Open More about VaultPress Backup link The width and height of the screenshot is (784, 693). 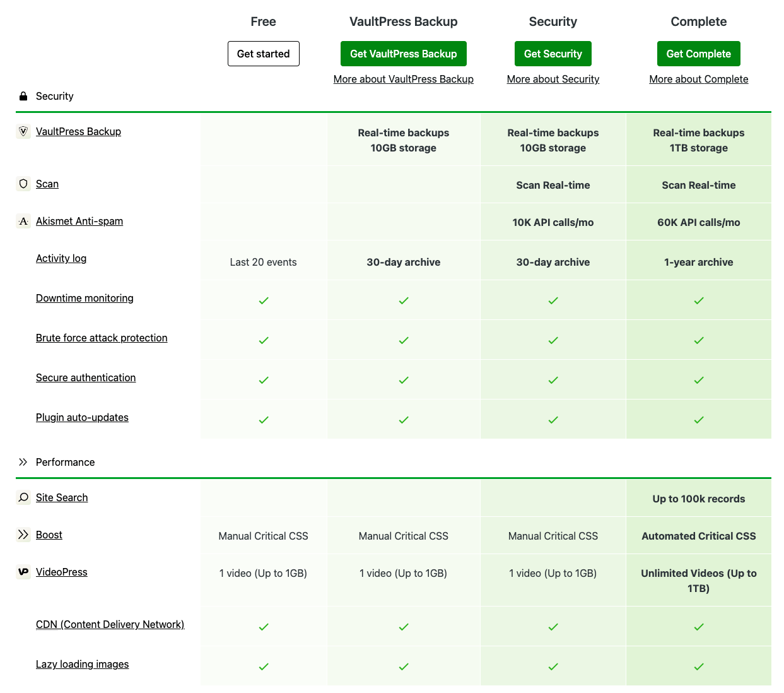403,79
